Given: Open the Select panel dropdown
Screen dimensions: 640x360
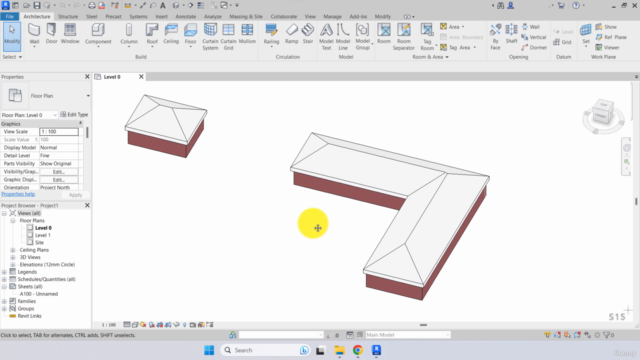Looking at the screenshot, I should pos(12,57).
